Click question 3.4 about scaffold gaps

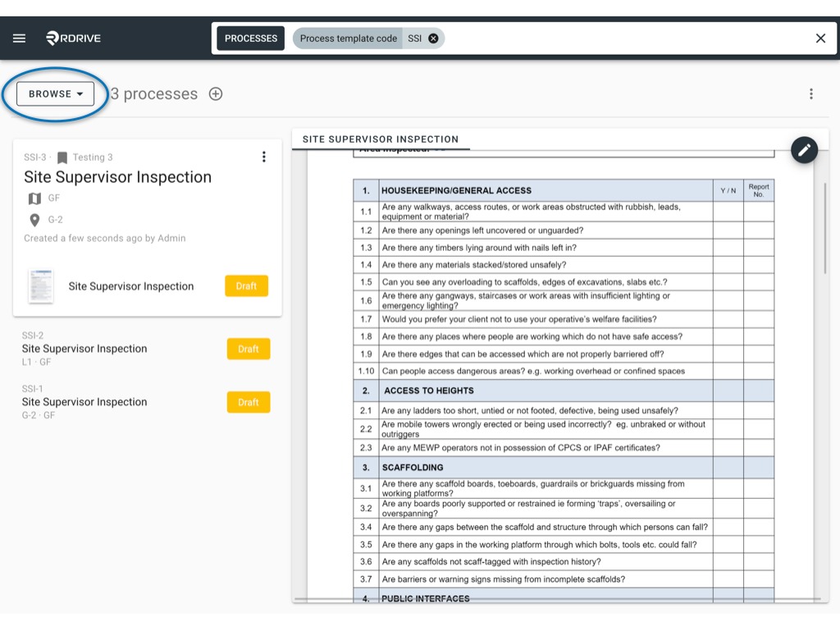click(x=545, y=527)
